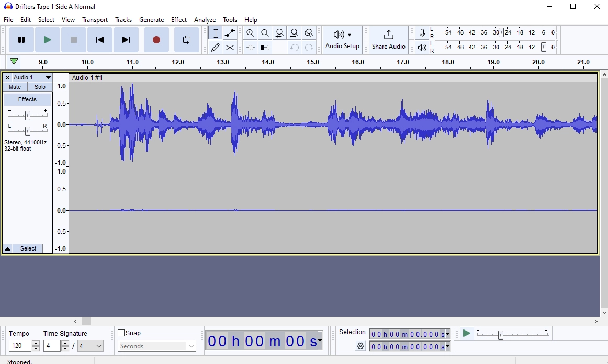The image size is (608, 364).
Task: Click the track Effects button
Action: [x=27, y=99]
